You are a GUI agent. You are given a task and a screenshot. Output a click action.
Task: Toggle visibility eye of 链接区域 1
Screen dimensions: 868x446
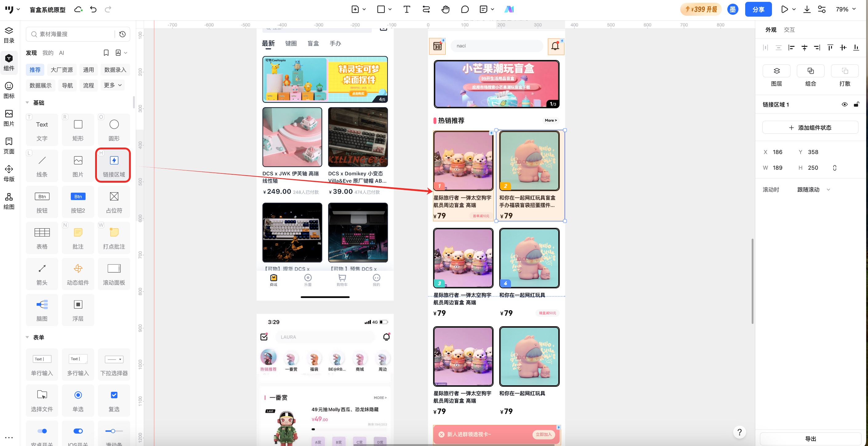(844, 104)
